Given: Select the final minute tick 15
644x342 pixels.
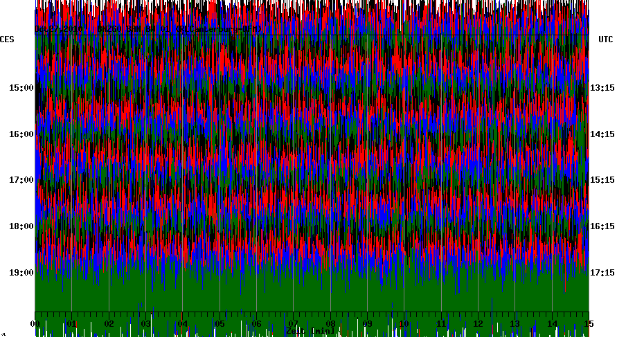Looking at the screenshot, I should point(589,324).
